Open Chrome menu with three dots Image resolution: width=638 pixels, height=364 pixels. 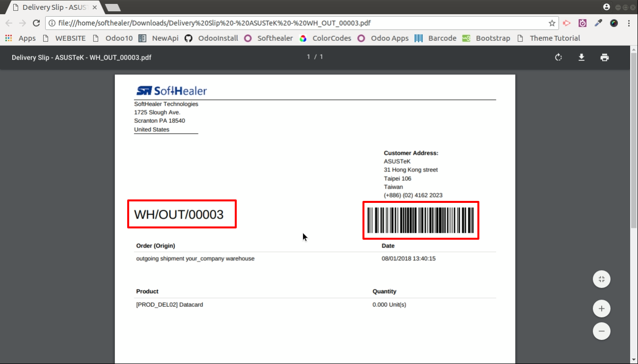pyautogui.click(x=629, y=23)
